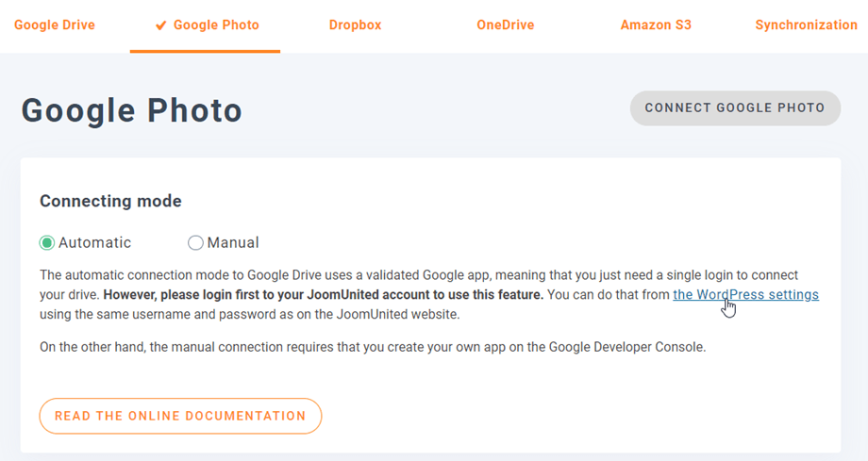868x461 pixels.
Task: Go to the Amazon S3 tab
Action: pos(656,25)
